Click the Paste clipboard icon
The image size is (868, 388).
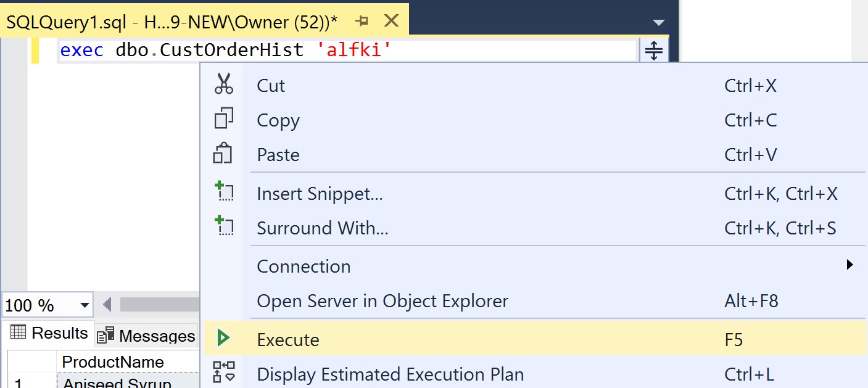(x=225, y=154)
